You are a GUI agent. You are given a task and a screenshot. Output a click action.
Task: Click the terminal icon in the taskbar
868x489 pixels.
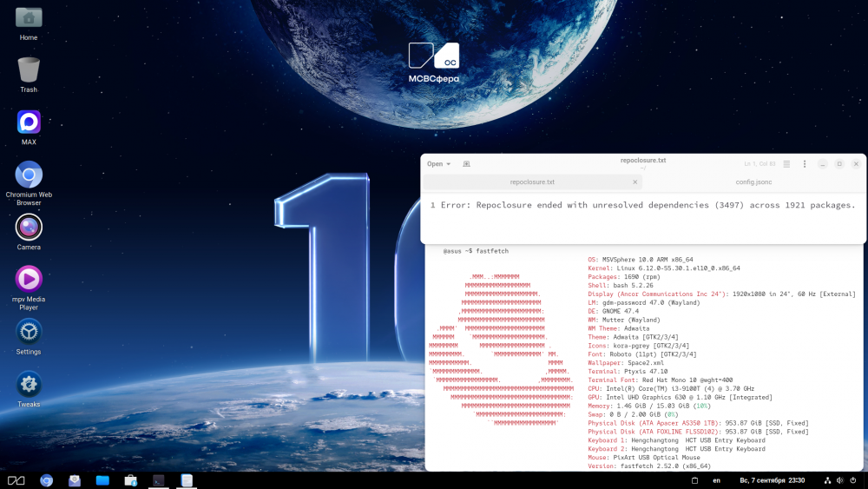[x=158, y=480]
